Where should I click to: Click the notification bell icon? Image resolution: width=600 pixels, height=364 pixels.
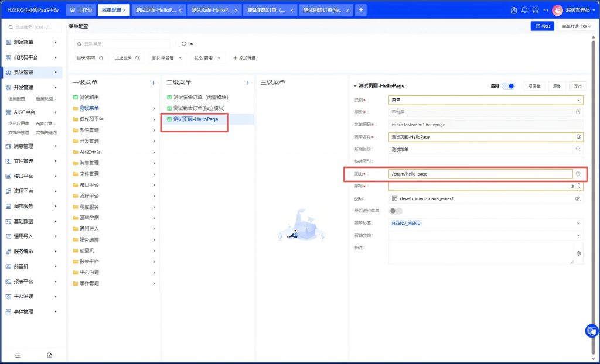[x=524, y=10]
